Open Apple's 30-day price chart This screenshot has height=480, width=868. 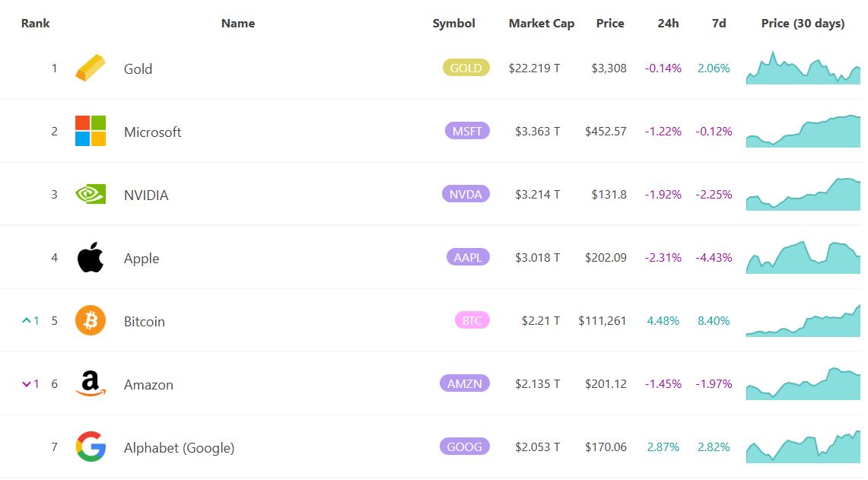pos(803,259)
